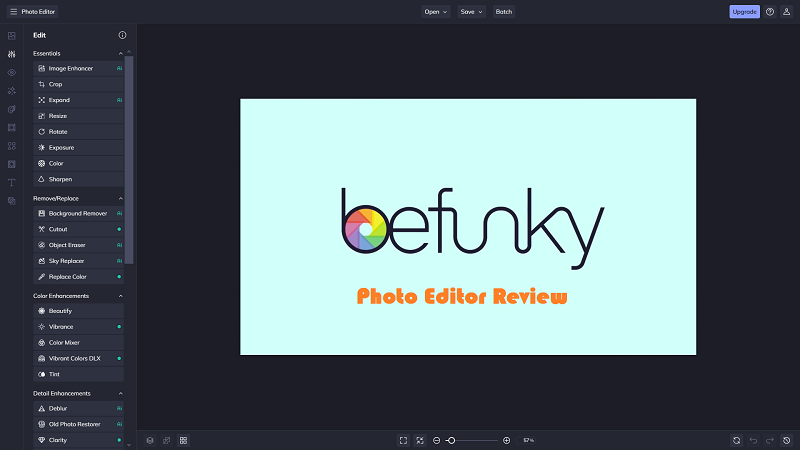Viewport: 800px width, 450px height.
Task: Click the undo arrow icon
Action: 753,440
